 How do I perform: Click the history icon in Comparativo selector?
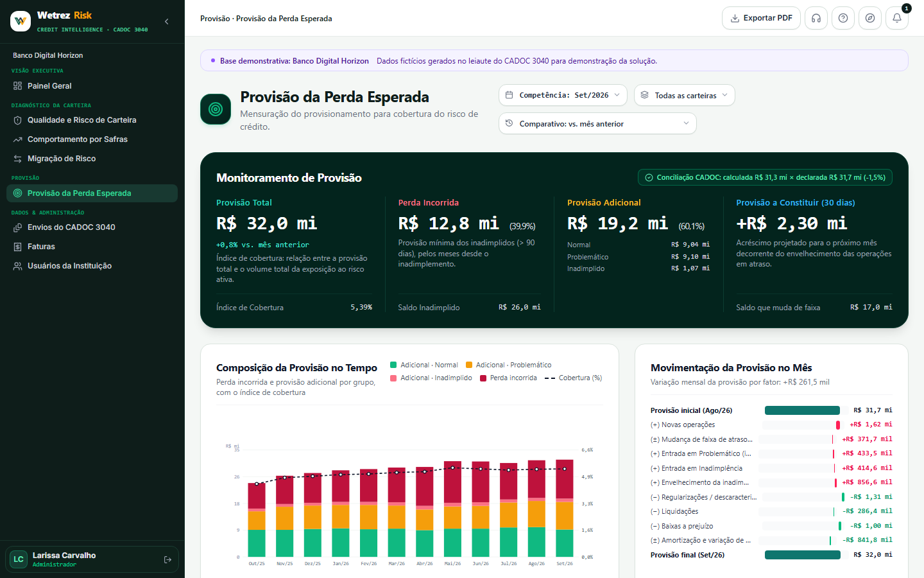click(509, 123)
